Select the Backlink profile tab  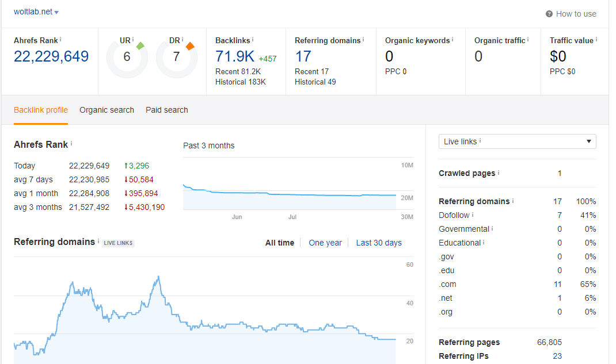[40, 110]
